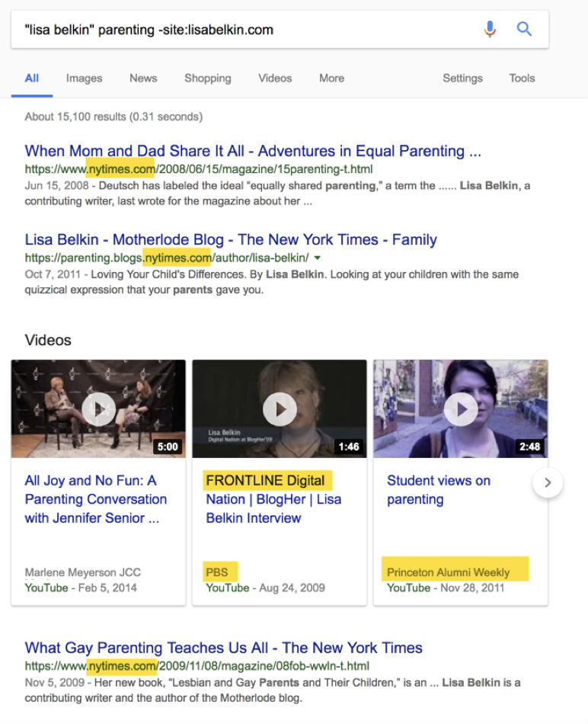Open When Mom and Dad Share It All link
Image resolution: width=588 pixels, height=724 pixels.
coord(253,151)
